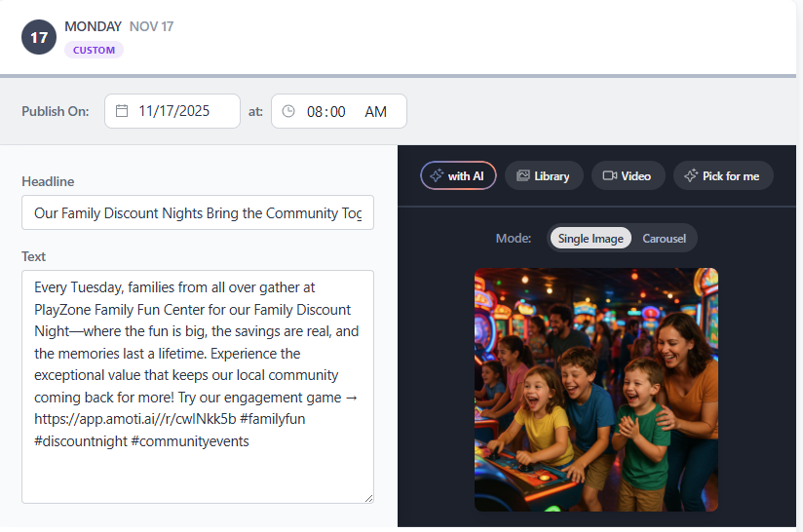Select Single Image mode
This screenshot has height=532, width=803.
click(x=591, y=238)
